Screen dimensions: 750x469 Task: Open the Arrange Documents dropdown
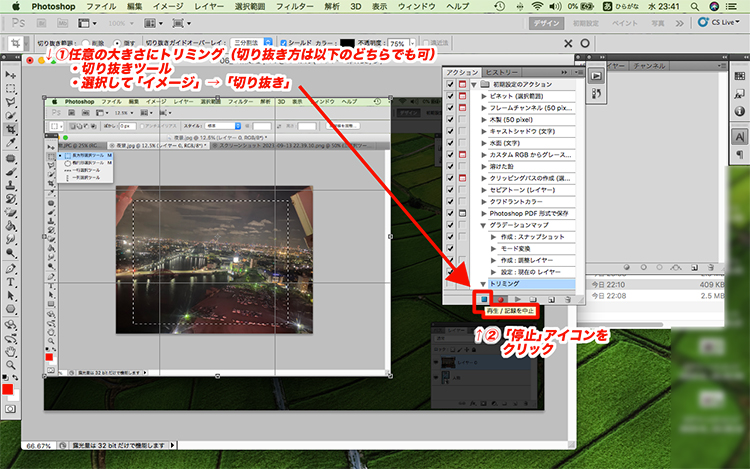pyautogui.click(x=154, y=23)
